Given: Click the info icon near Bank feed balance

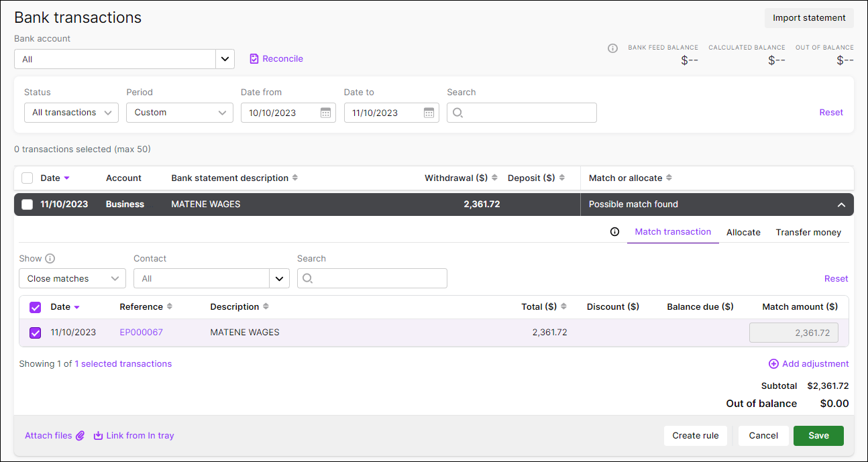Looking at the screenshot, I should (612, 48).
